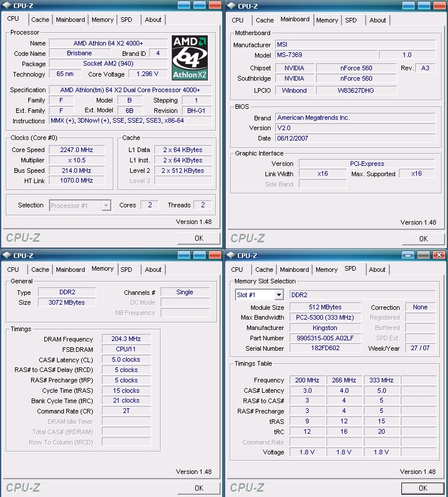This screenshot has height=497, width=448.
Task: Click the LPCIO value 'W83627DHG'
Action: (x=356, y=90)
